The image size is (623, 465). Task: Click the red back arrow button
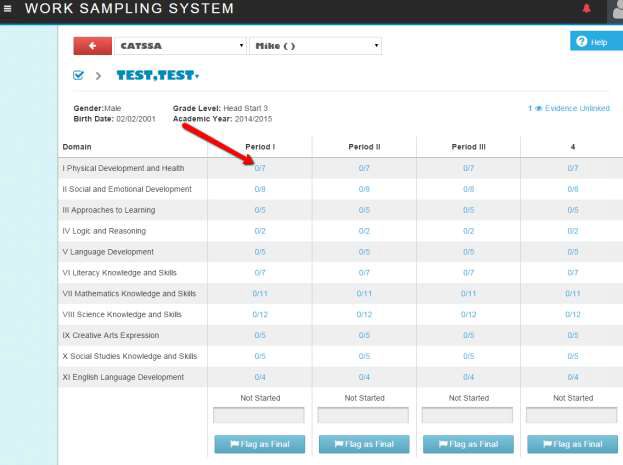pos(92,46)
